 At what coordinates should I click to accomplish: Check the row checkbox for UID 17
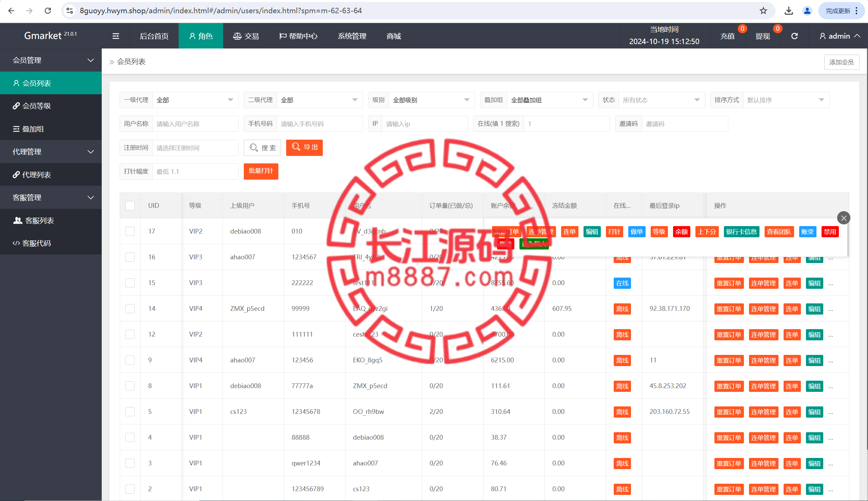[x=130, y=231]
